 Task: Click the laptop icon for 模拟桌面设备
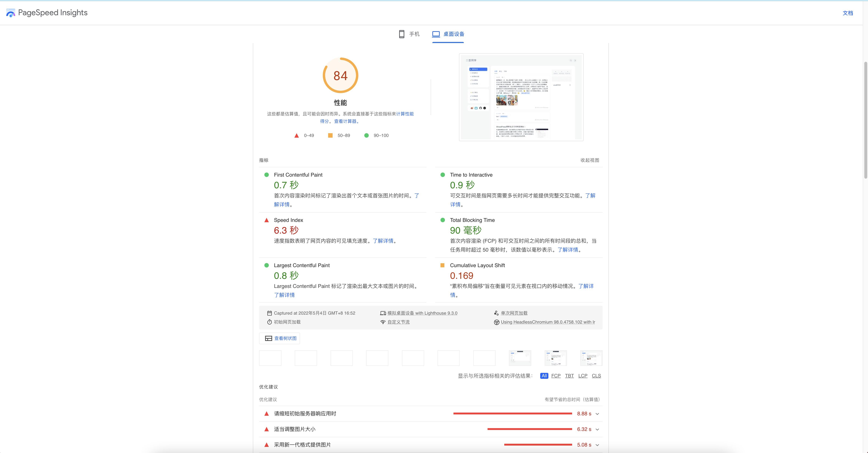click(x=383, y=313)
